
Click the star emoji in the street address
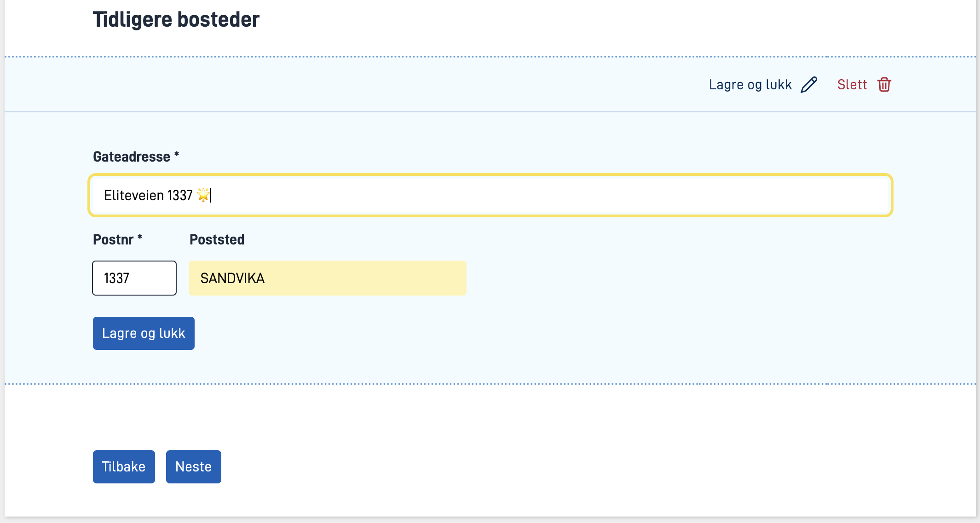(203, 195)
